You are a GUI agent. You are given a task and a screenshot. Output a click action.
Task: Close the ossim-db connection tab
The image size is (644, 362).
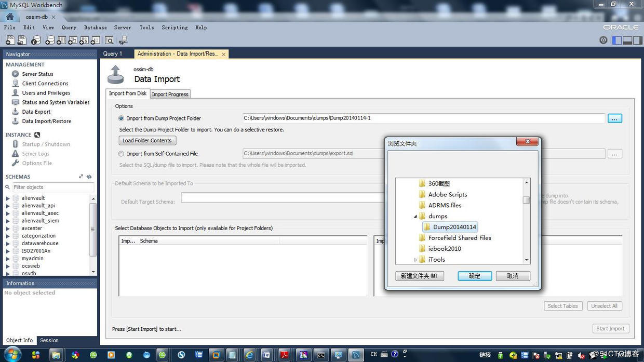[53, 17]
